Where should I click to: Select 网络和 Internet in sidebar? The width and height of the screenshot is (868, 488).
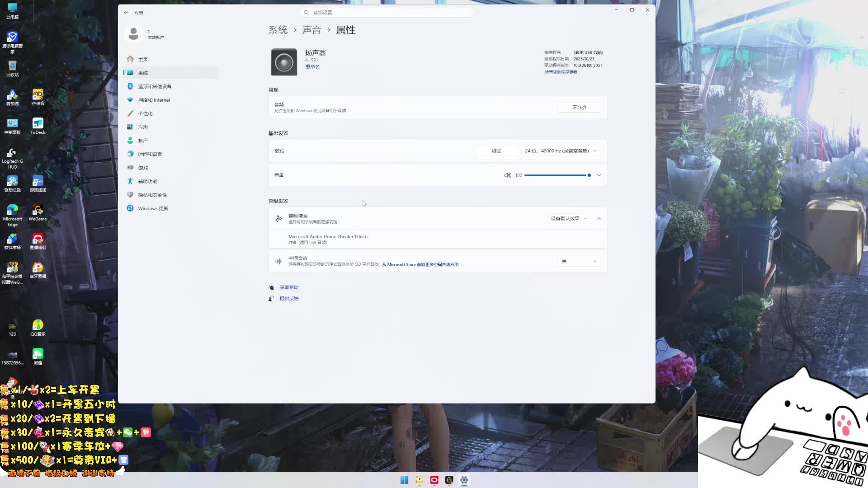click(154, 100)
